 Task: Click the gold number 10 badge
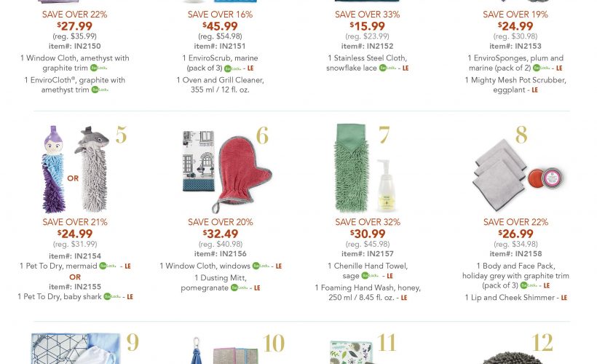[274, 343]
